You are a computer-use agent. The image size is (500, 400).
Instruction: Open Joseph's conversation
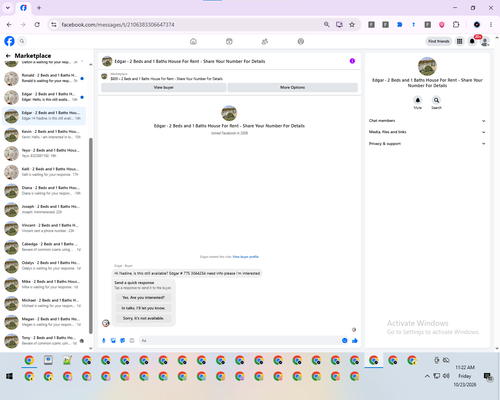pyautogui.click(x=44, y=209)
